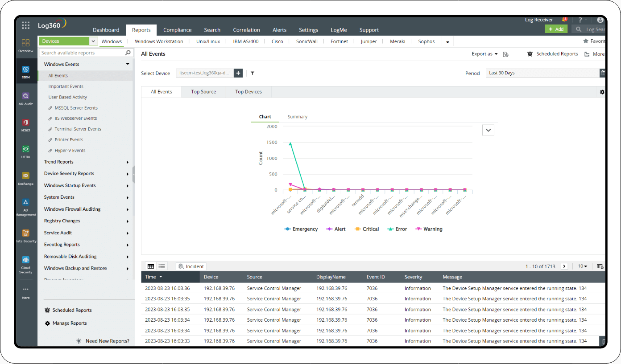Screen dimensions: 621x364
Task: Click the Incident button
Action: 191,266
